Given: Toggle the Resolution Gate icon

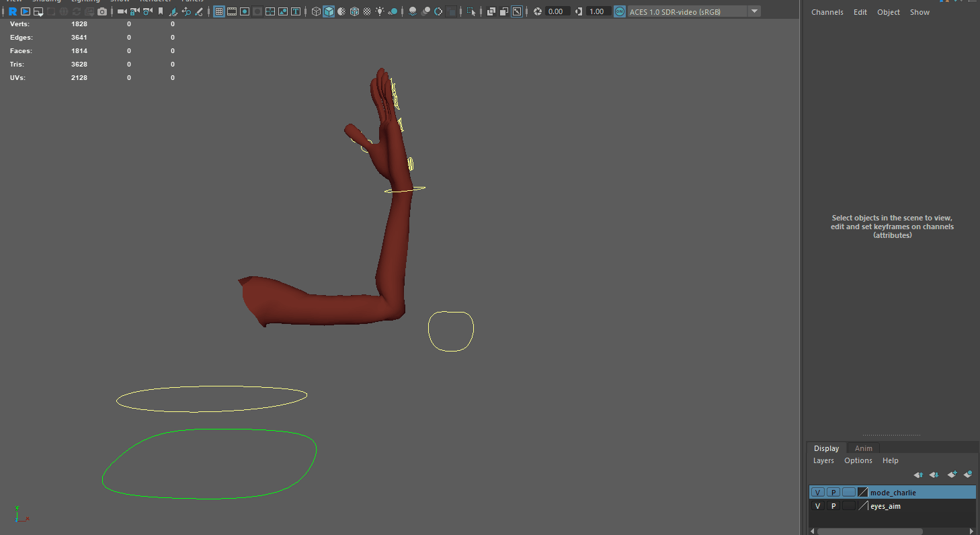Looking at the screenshot, I should tap(244, 11).
